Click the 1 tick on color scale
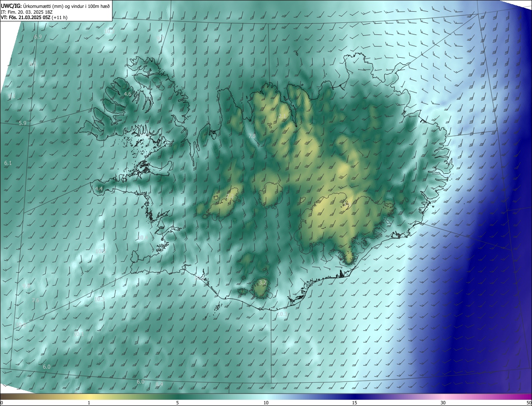 pos(89,403)
